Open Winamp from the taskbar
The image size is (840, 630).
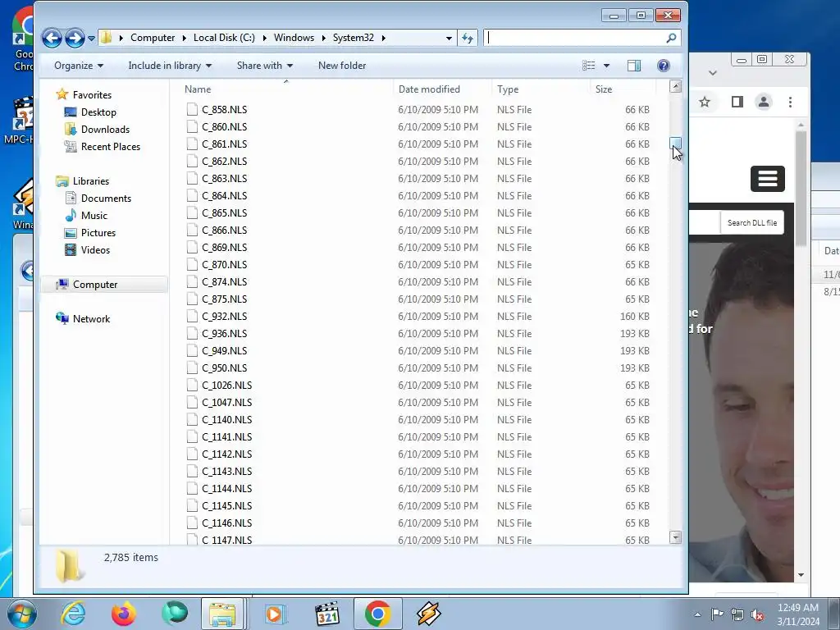(x=428, y=614)
